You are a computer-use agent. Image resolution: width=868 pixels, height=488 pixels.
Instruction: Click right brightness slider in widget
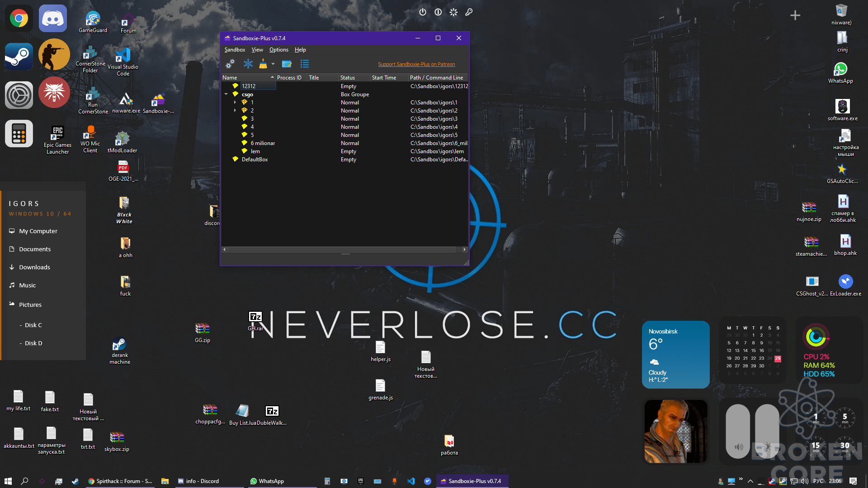pyautogui.click(x=767, y=431)
